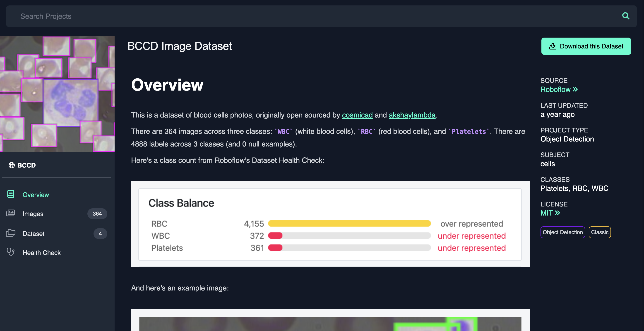The width and height of the screenshot is (644, 331).
Task: Select the Health Check stethoscope icon
Action: 10,252
